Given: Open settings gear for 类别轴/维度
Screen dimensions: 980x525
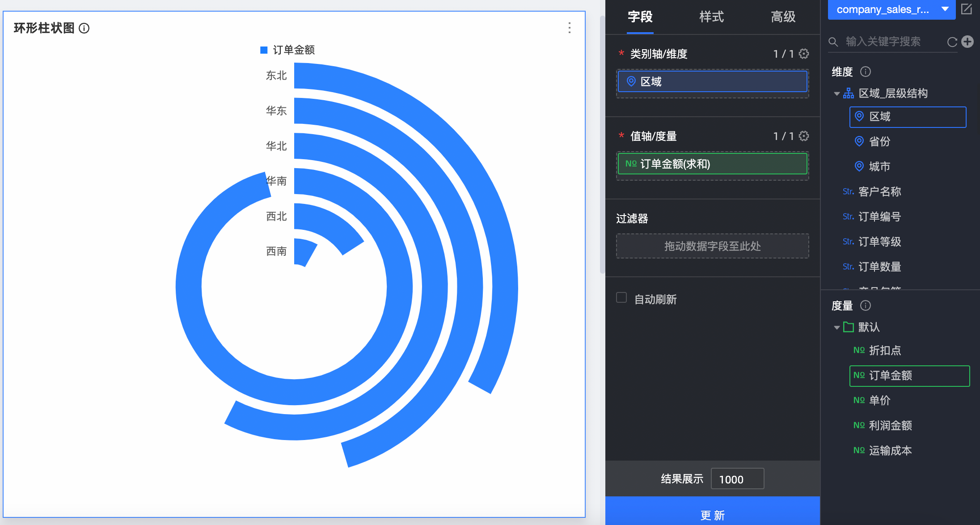Looking at the screenshot, I should coord(803,54).
